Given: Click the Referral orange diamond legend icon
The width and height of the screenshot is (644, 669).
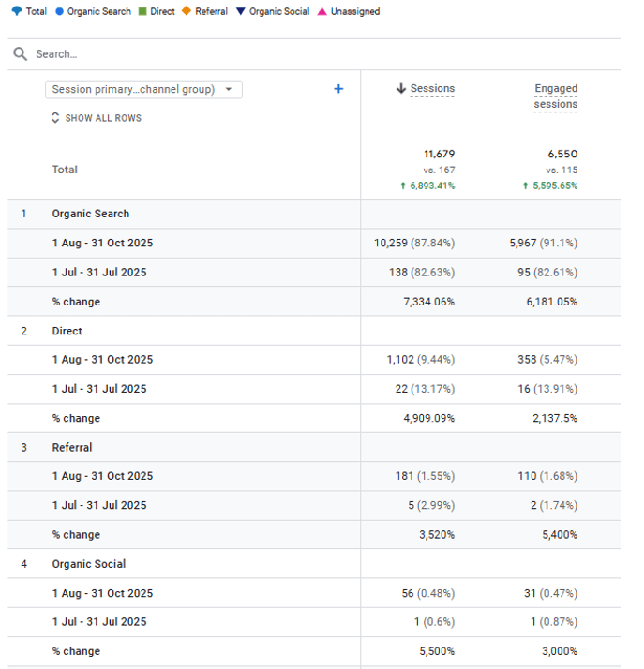Looking at the screenshot, I should 187,10.
